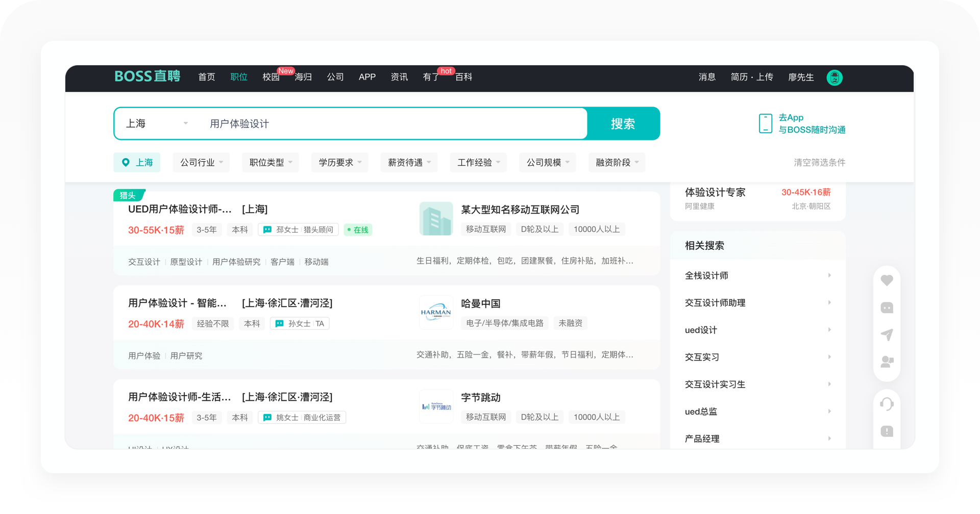Open the 公司规模 filter dropdown
Viewport: 980px width, 514px height.
[x=548, y=163]
